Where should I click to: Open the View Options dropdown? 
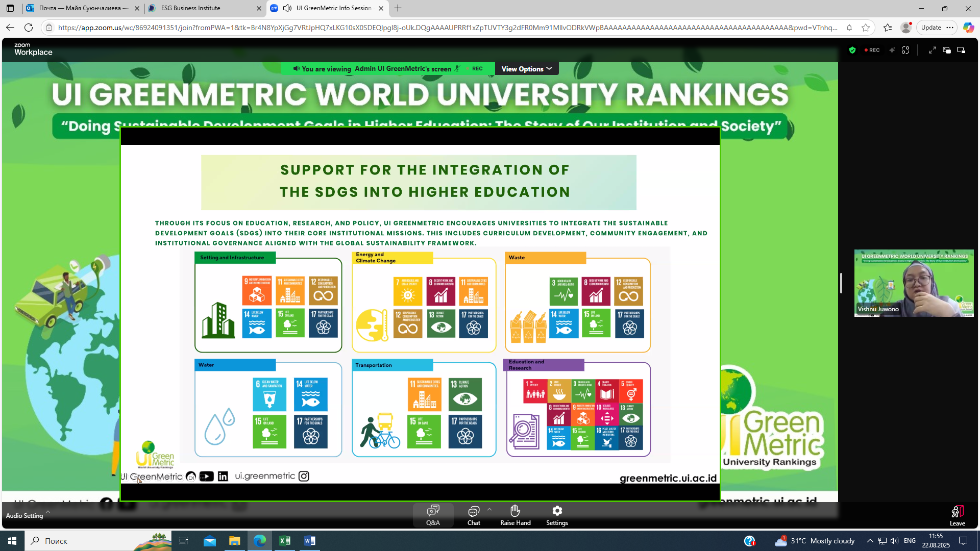pos(527,69)
